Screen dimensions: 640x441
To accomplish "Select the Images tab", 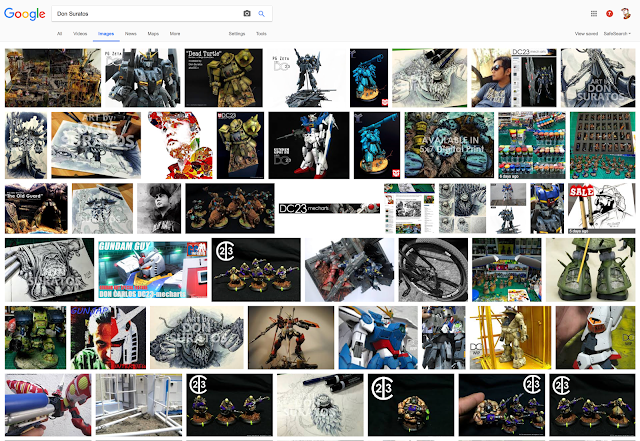I will [106, 33].
